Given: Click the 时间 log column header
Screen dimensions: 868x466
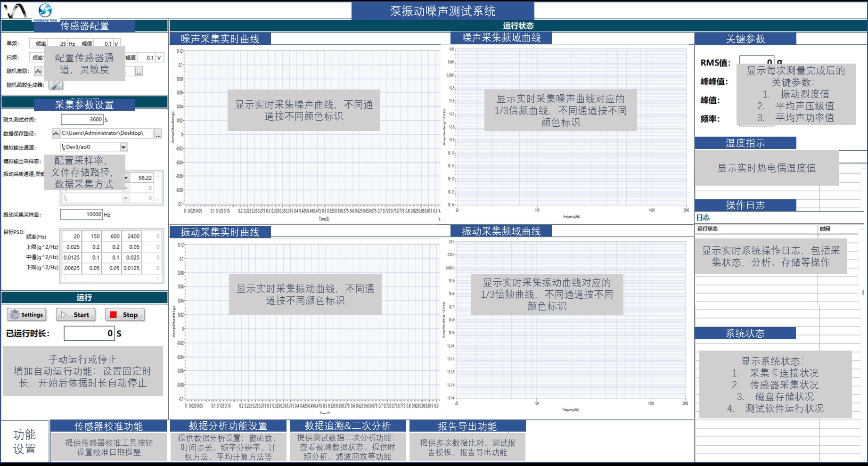Looking at the screenshot, I should tap(838, 229).
